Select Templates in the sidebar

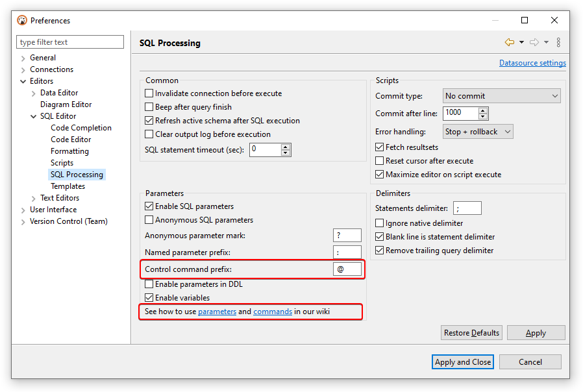(x=68, y=186)
